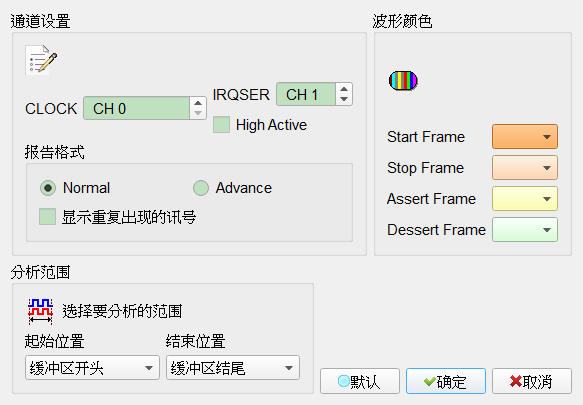Click the CLOCK CH 0 input field
Screen dimensions: 583x405
[136, 108]
